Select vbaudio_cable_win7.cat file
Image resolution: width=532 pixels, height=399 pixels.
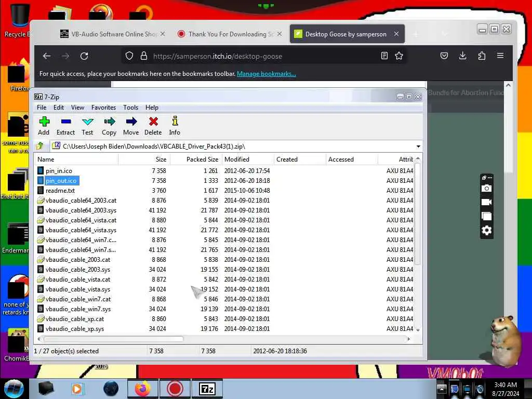(x=78, y=299)
